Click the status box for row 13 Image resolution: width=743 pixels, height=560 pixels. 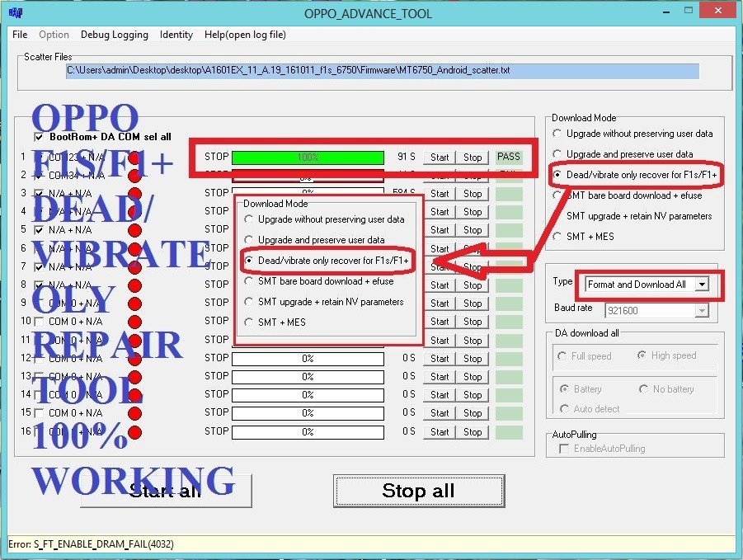(x=509, y=377)
